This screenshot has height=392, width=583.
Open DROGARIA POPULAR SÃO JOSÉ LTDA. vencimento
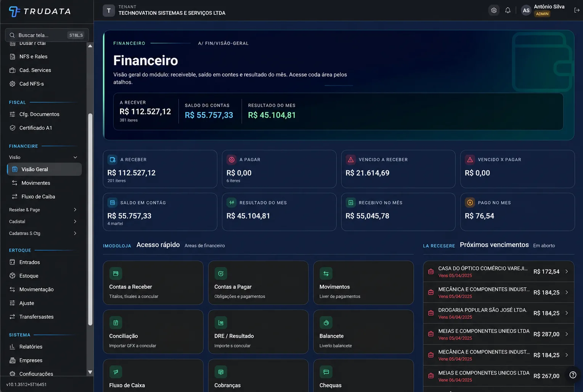tap(499, 313)
